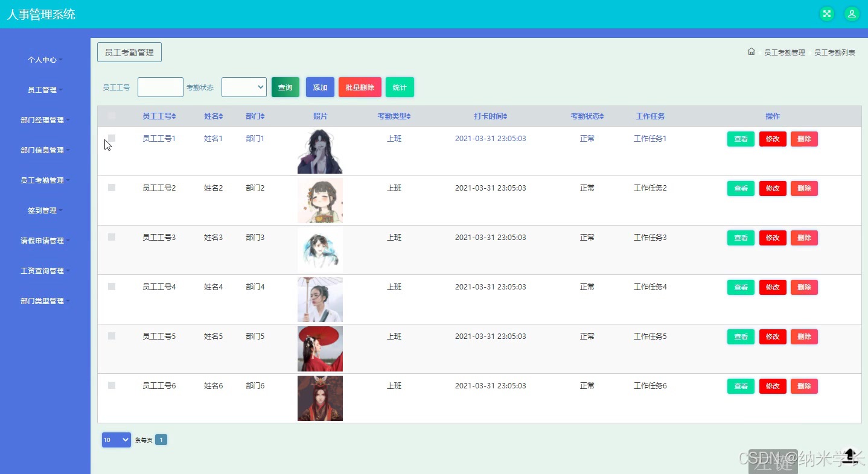Tick the checkbox beside 员工工号3
Screen dimensions: 868x474
click(111, 237)
